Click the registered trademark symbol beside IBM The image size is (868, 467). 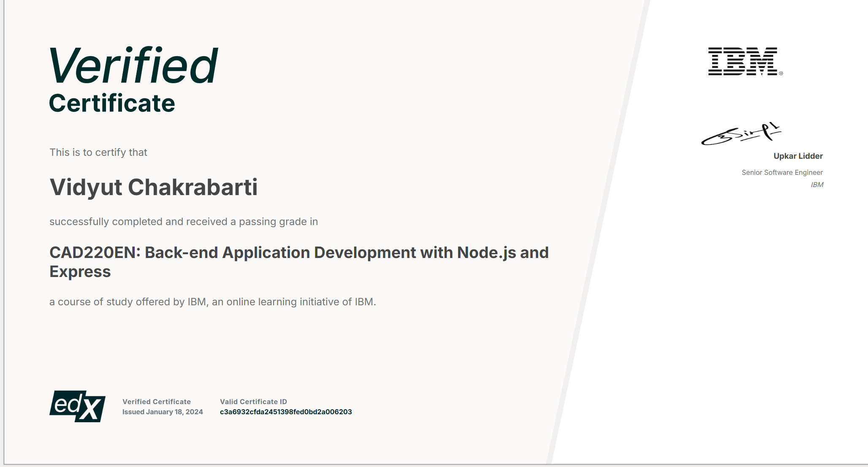(x=781, y=73)
